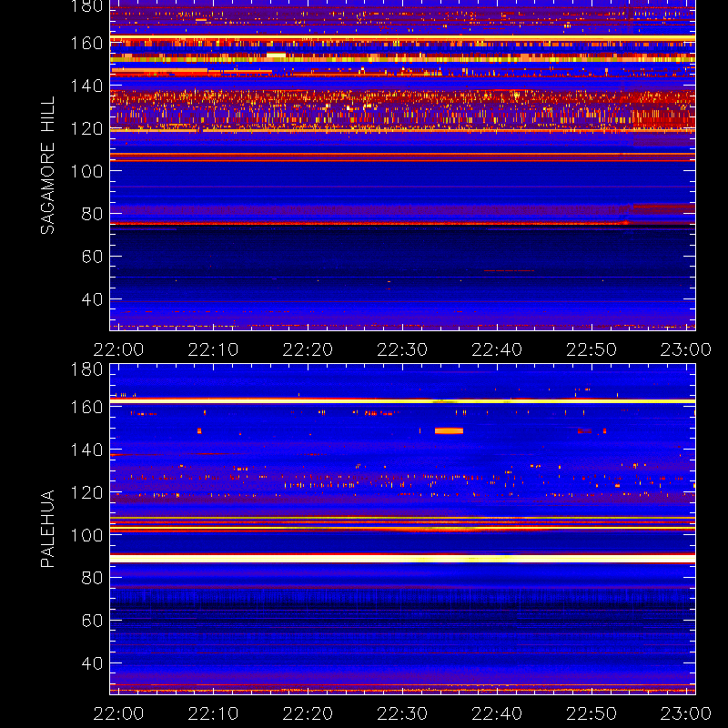
Task: Click the 22:00 time label under Sagamore Hill plot
Action: coord(118,349)
